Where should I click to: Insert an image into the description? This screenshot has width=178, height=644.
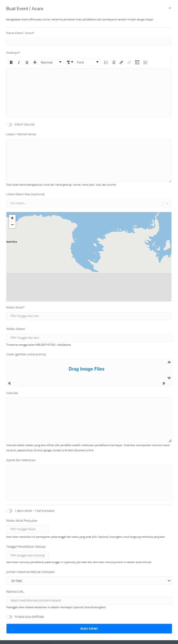[x=145, y=63]
